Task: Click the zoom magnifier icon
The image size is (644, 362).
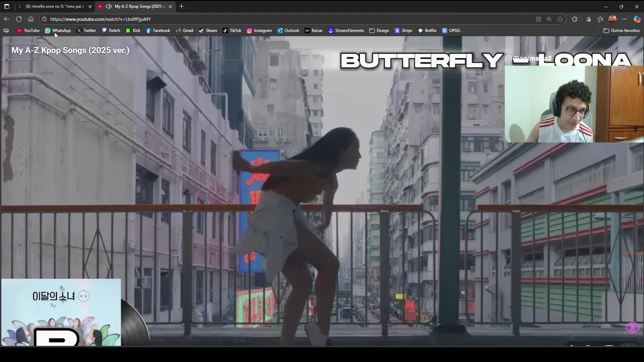Action: (549, 19)
